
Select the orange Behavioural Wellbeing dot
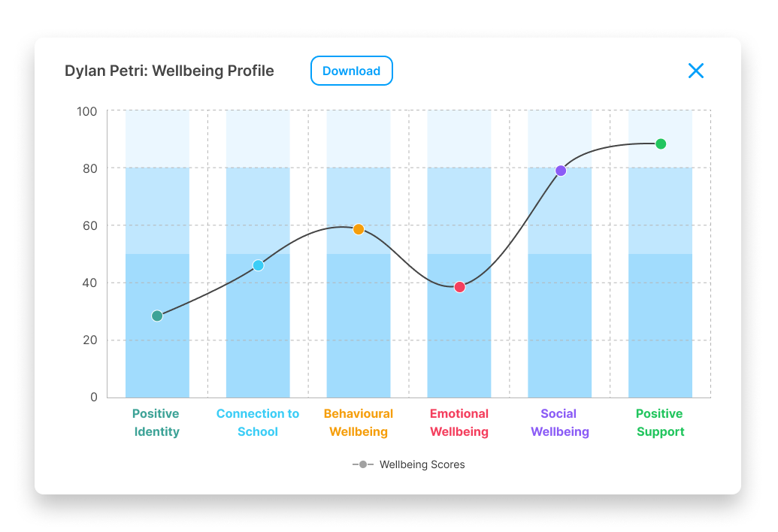click(359, 228)
